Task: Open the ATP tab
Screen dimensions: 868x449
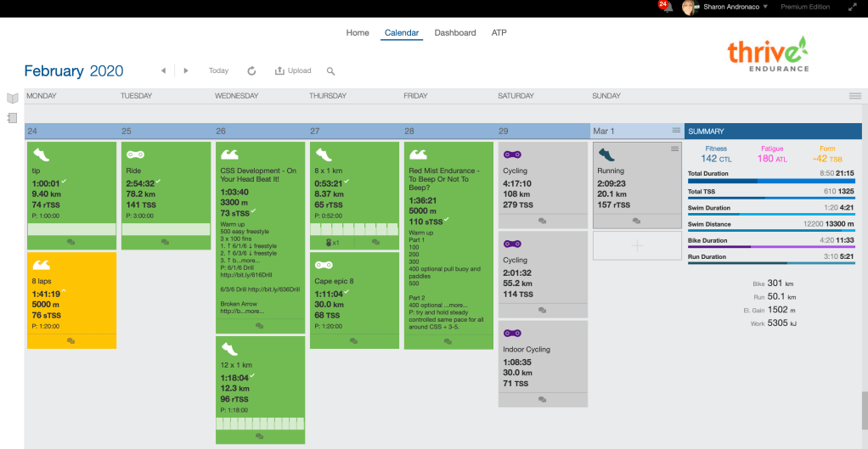Action: (499, 33)
